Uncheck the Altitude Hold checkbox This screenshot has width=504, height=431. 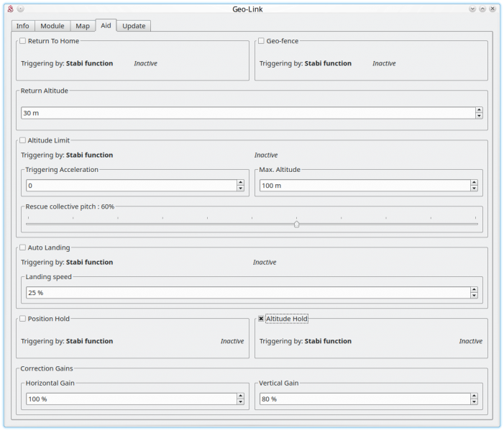262,319
